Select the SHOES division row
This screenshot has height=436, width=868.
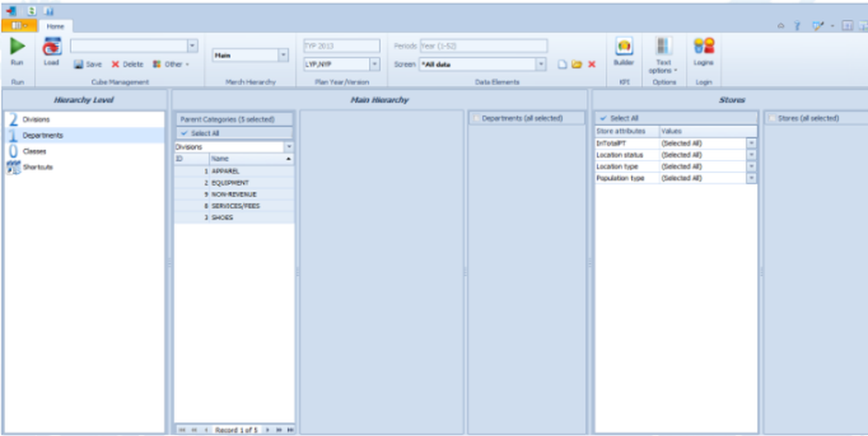234,218
